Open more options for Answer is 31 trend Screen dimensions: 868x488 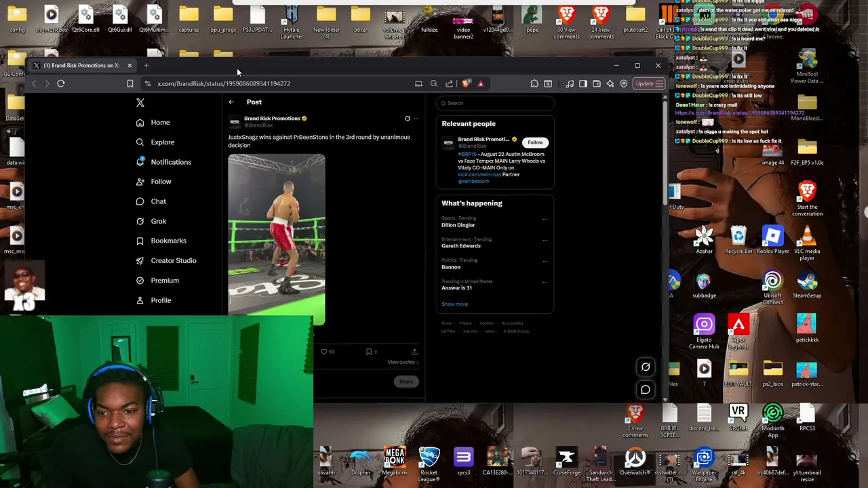click(545, 282)
